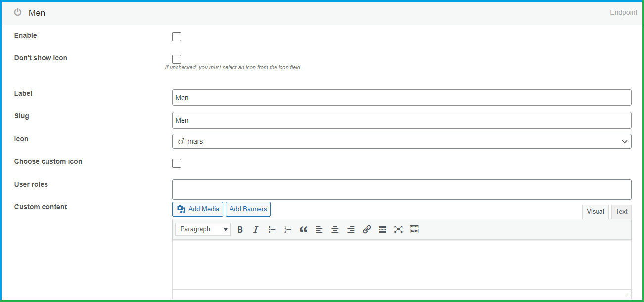The image size is (644, 302).
Task: Enable the menu item
Action: [177, 36]
